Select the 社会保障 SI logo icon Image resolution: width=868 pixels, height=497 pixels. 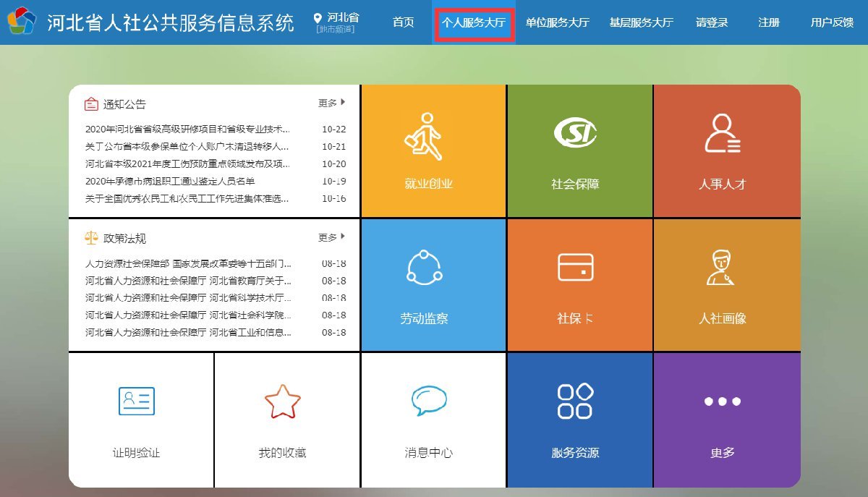tap(574, 132)
